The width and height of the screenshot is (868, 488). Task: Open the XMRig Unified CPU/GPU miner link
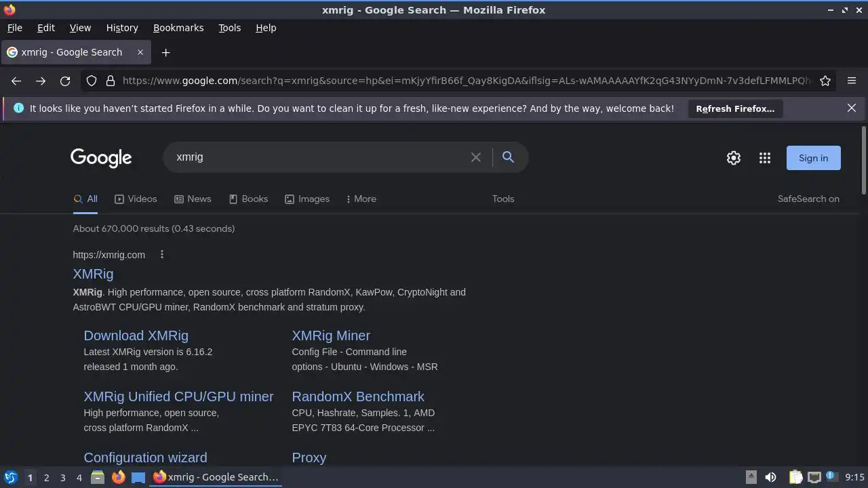click(178, 396)
